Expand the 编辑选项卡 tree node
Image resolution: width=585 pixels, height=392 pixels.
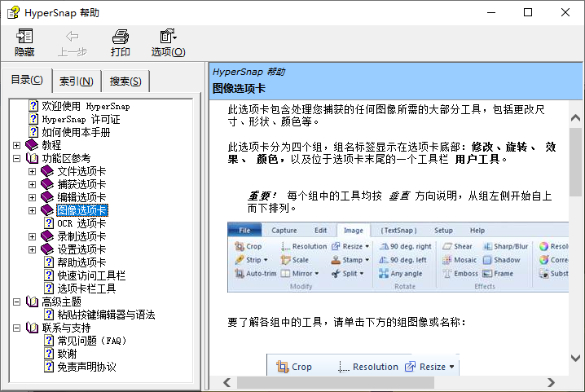pyautogui.click(x=32, y=197)
